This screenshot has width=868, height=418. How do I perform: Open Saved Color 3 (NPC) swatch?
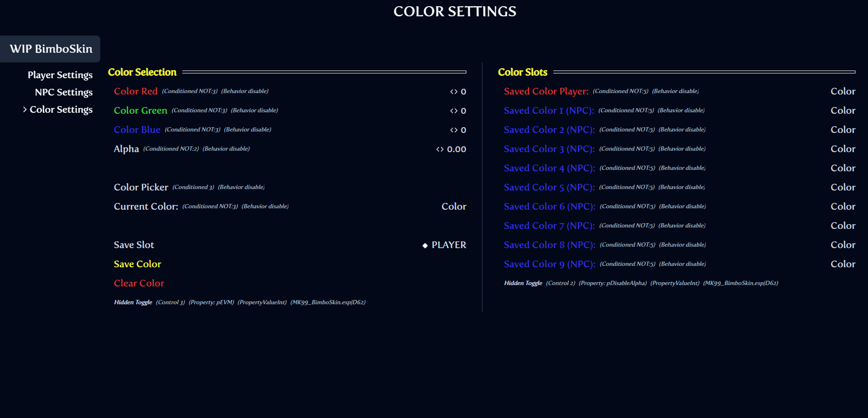point(843,149)
